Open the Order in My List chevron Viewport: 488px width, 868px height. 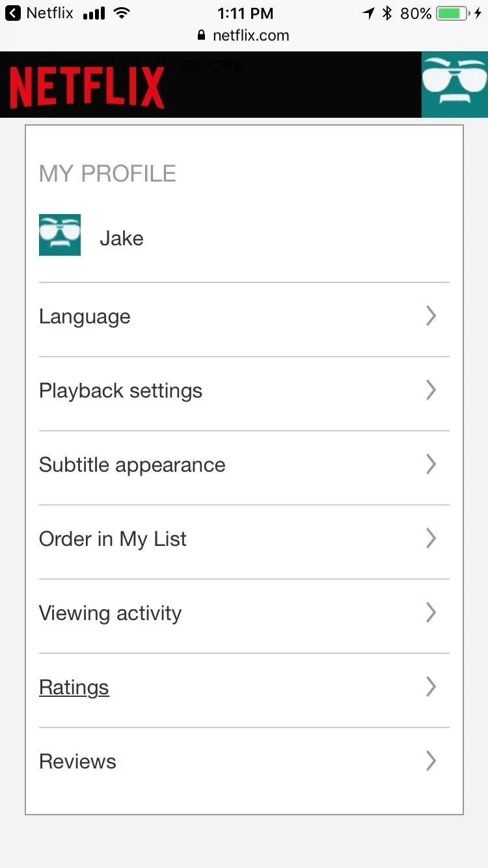(x=431, y=539)
